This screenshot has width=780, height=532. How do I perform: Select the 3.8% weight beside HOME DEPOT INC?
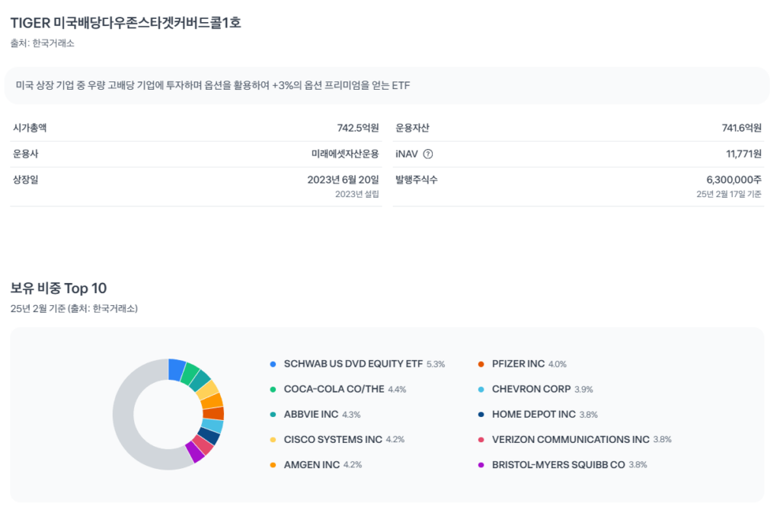(589, 415)
